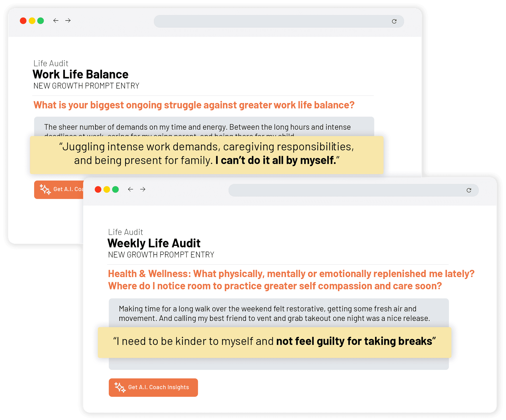Screen dimensions: 506x420
Task: Click the Get A.I. Coach Insights button
Action: click(x=153, y=387)
